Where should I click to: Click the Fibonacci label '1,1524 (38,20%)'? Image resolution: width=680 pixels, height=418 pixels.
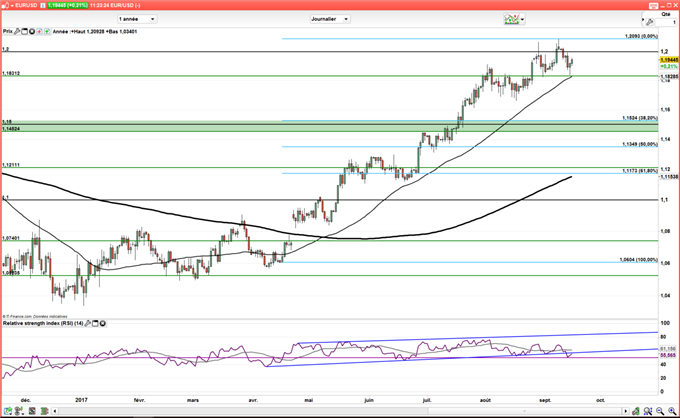click(640, 118)
